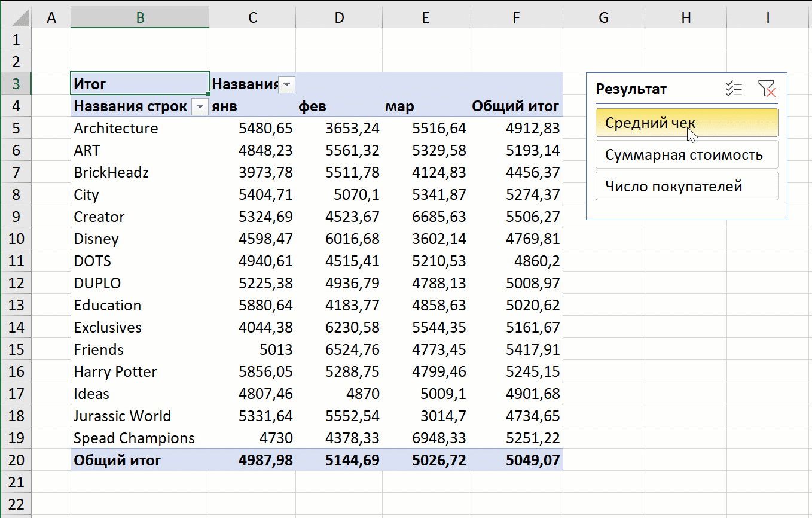Select column D header
The height and width of the screenshot is (518, 812).
pyautogui.click(x=339, y=18)
